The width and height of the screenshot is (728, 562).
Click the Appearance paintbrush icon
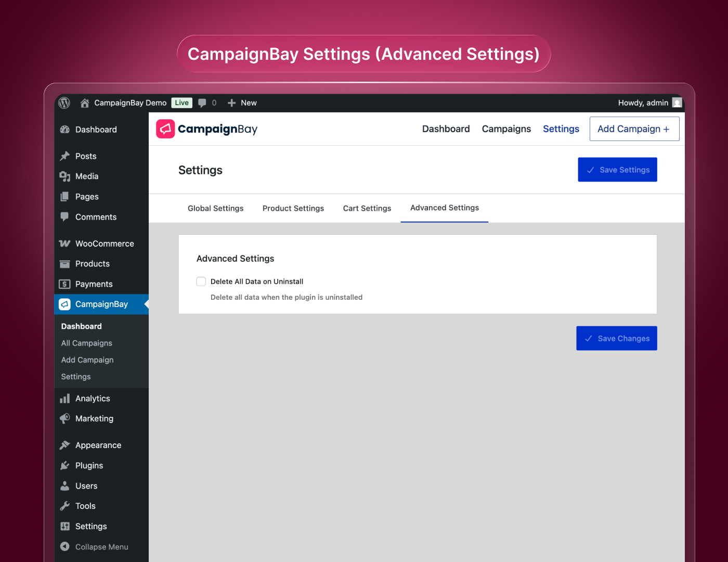click(65, 445)
